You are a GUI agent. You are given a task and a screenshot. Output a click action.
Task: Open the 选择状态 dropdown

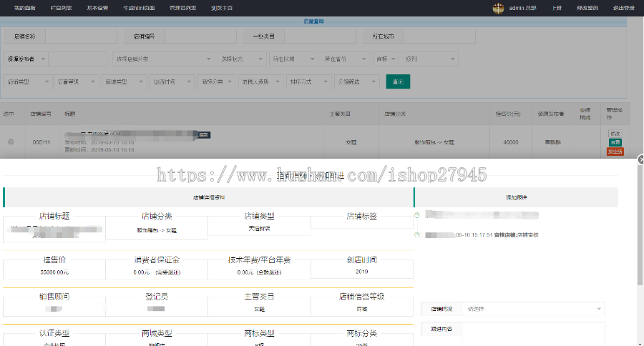242,59
